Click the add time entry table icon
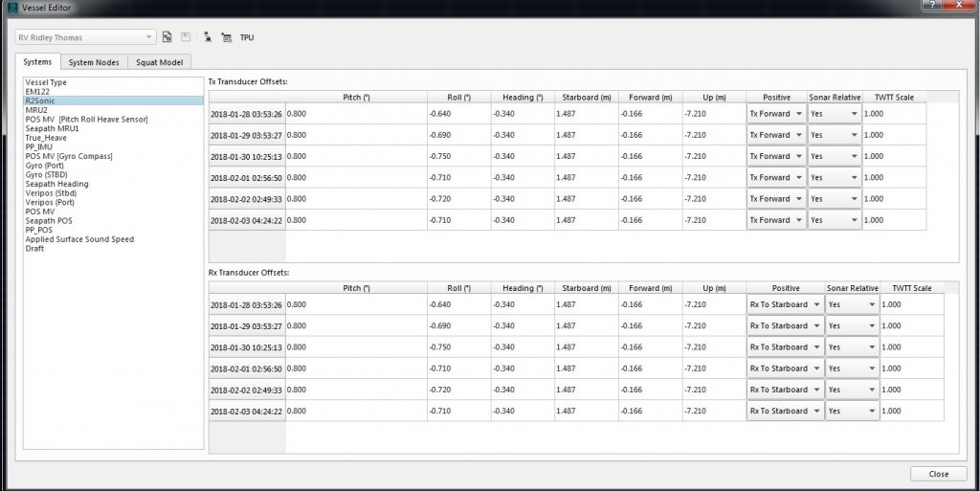The image size is (980, 491). coord(226,37)
